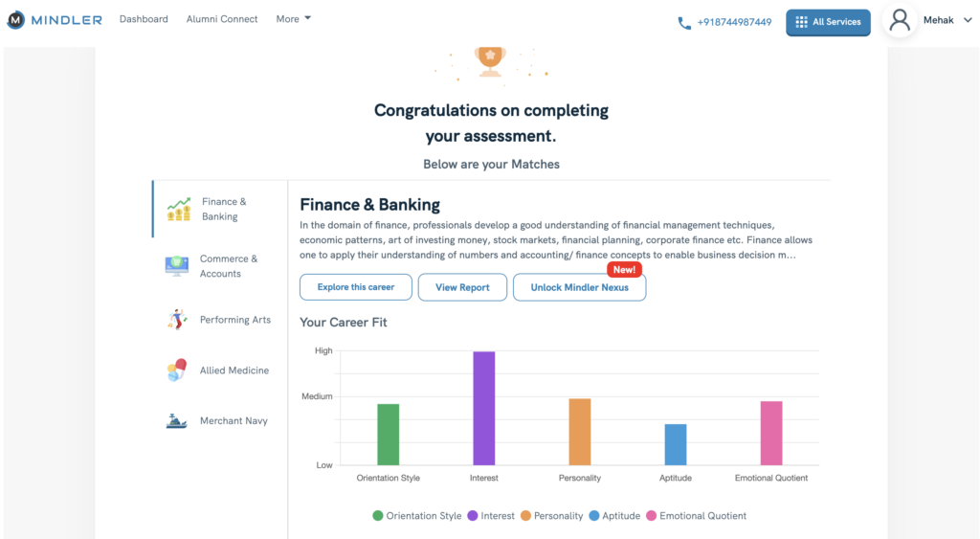
Task: Open the All Services menu
Action: (x=828, y=22)
